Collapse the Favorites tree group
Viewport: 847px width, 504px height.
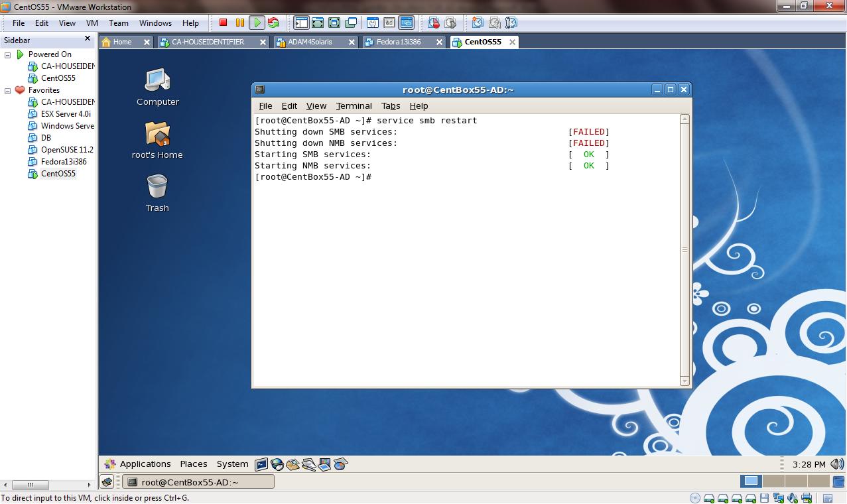point(8,90)
